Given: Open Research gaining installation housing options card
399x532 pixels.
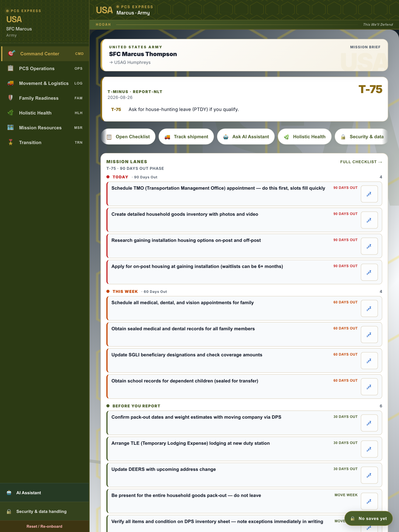Looking at the screenshot, I should 244,246.
